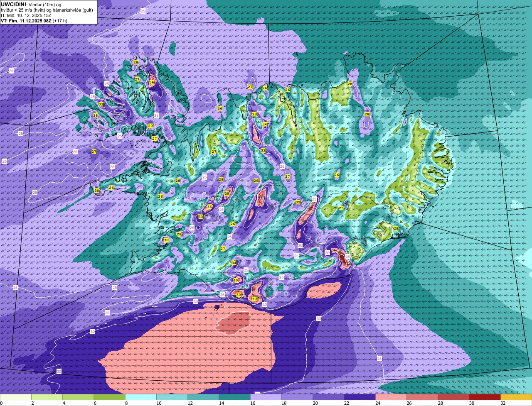Select the 24–26 m/s pink legend swatch

[391, 397]
